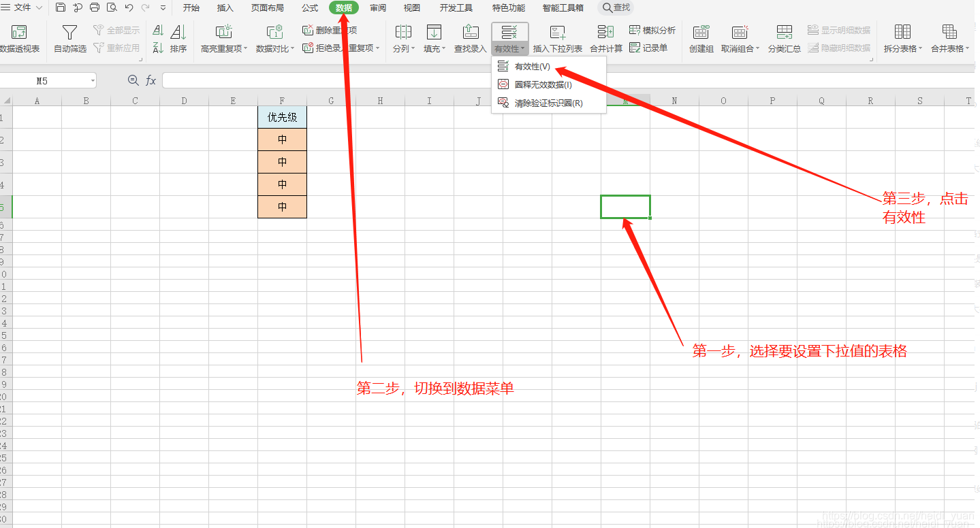Expand the 数据对比 dropdown arrow
This screenshot has height=528, width=980.
pyautogui.click(x=294, y=49)
